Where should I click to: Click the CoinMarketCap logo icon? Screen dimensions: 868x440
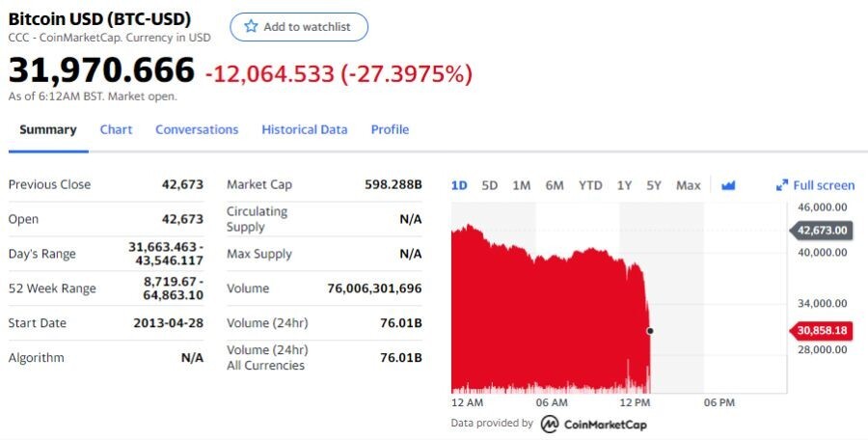pyautogui.click(x=549, y=425)
